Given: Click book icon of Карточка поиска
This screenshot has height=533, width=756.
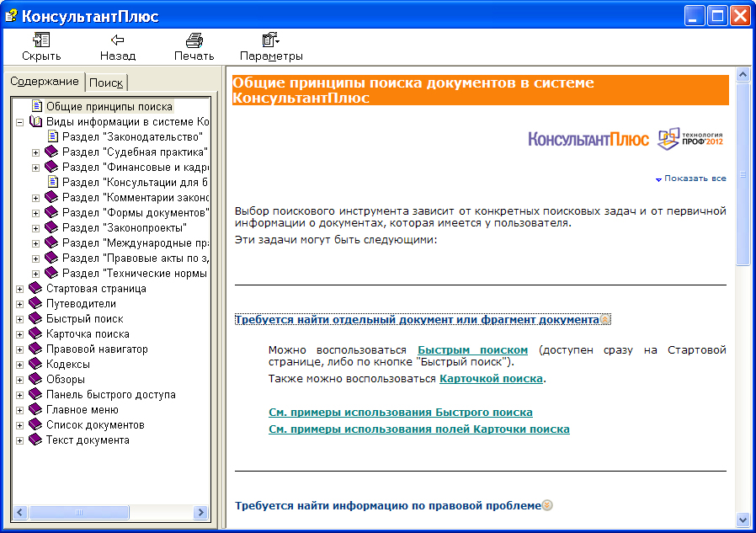Looking at the screenshot, I should [x=35, y=333].
